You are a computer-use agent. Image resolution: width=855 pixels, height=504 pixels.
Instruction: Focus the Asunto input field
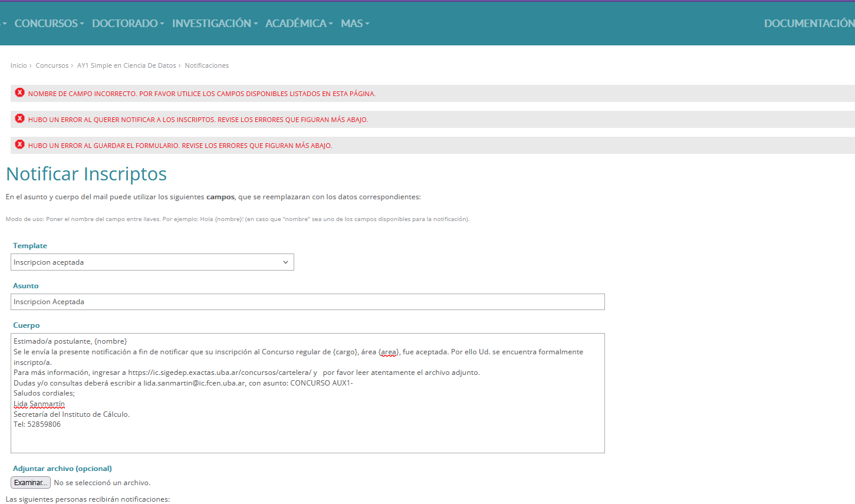tap(308, 302)
